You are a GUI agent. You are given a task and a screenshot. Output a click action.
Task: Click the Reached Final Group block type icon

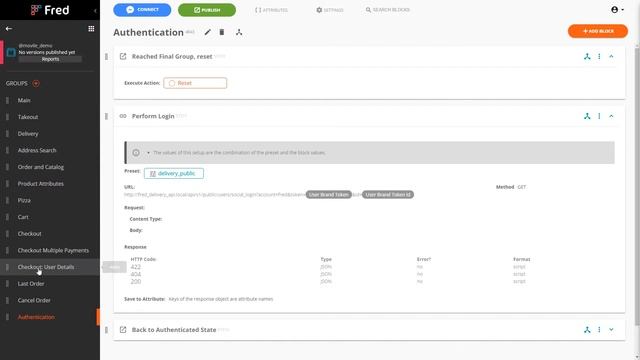tap(123, 56)
